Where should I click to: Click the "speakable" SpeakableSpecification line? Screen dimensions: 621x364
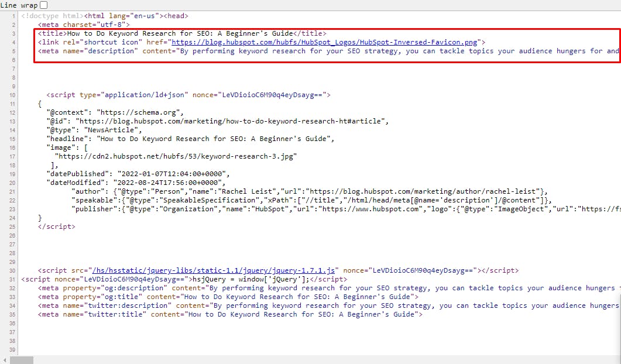312,200
